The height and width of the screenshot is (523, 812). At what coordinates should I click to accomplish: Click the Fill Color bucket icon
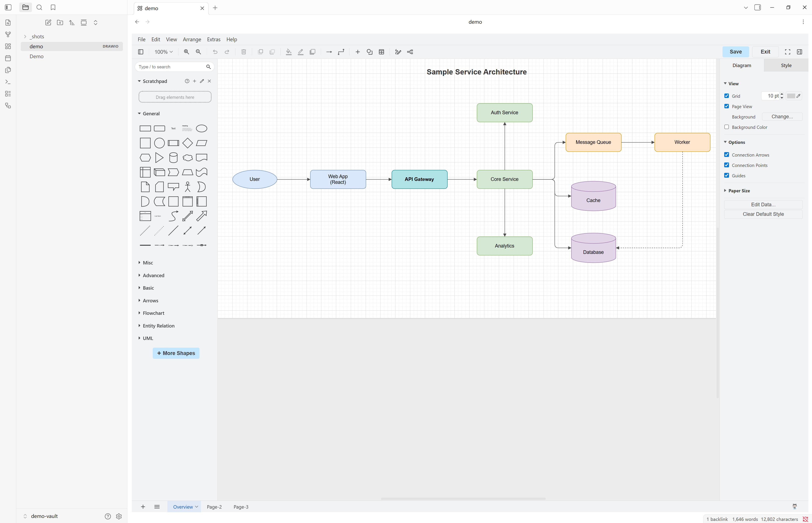[289, 52]
